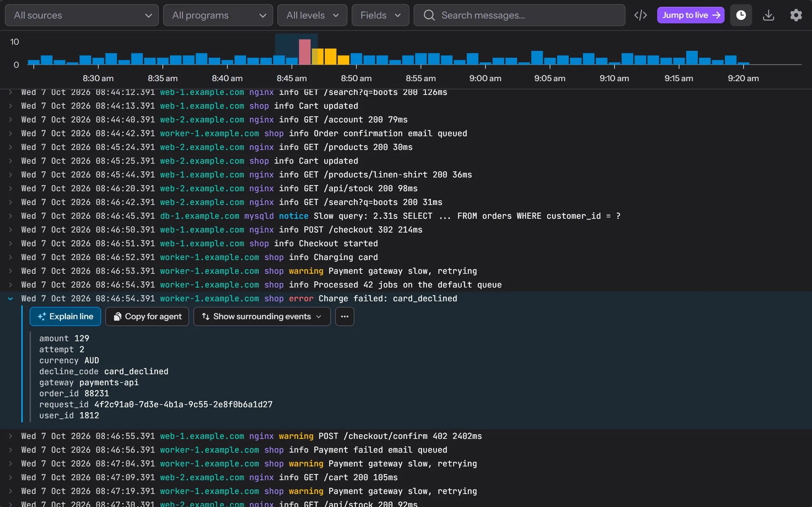812x507 pixels.
Task: Click the user_id value 1812
Action: (89, 416)
